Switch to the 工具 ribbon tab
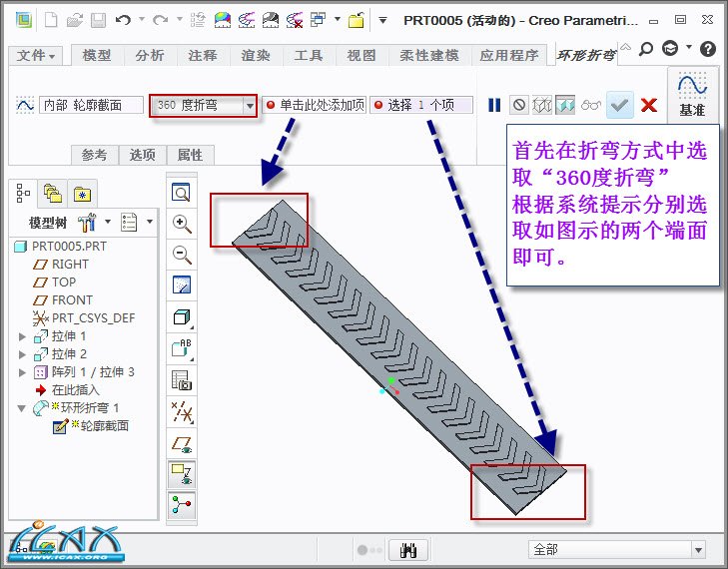Viewport: 728px width, 569px height. click(x=309, y=55)
